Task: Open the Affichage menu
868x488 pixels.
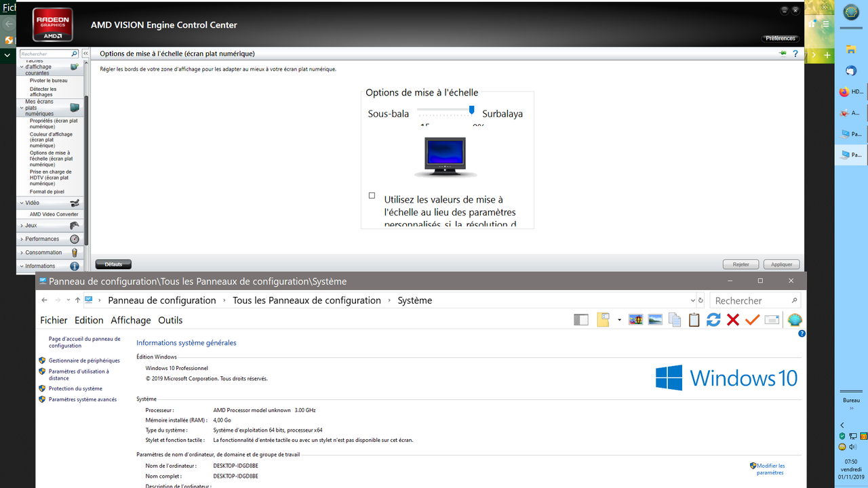Action: click(131, 320)
